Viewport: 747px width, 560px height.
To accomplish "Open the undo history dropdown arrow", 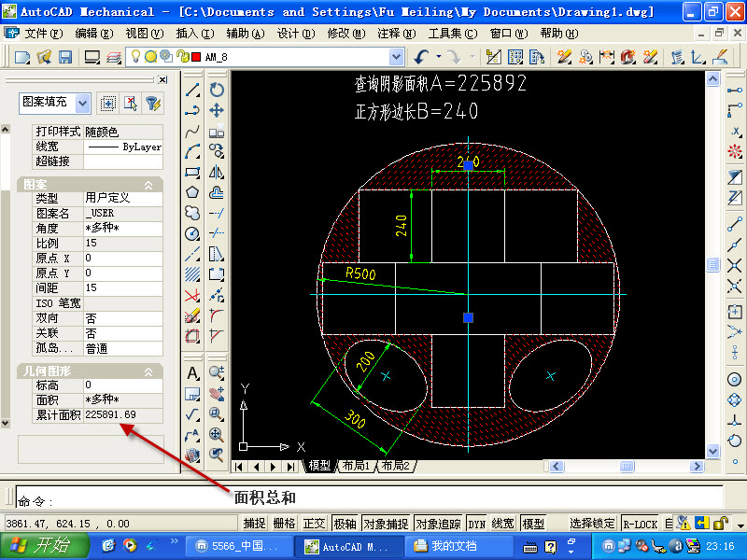I will tap(439, 57).
